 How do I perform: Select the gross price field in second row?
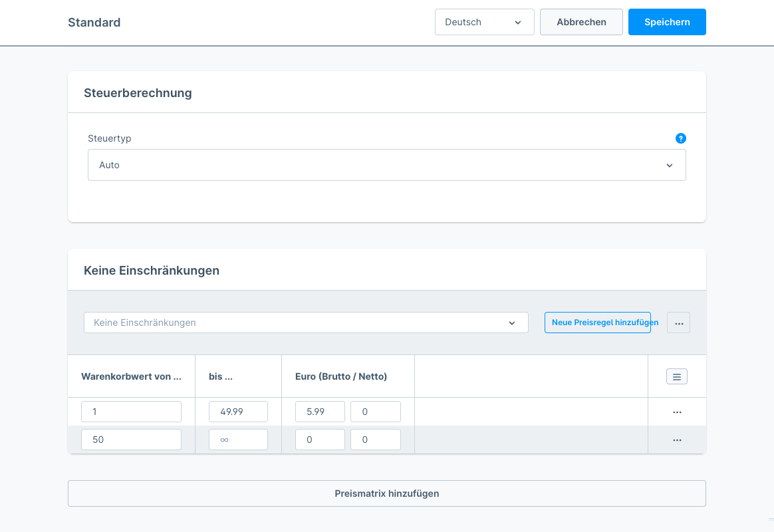(x=320, y=440)
